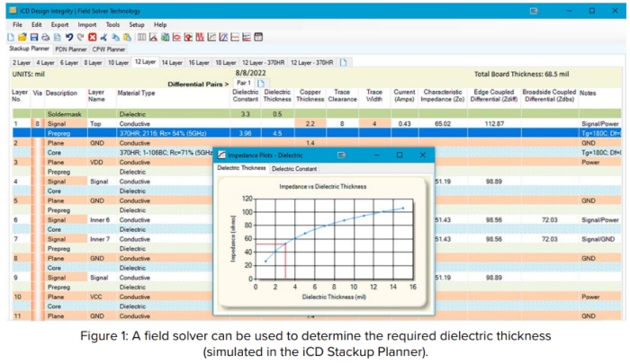Viewport: 630px width, 364px height.
Task: Click the iCD app icon in the title bar
Action: tap(13, 11)
